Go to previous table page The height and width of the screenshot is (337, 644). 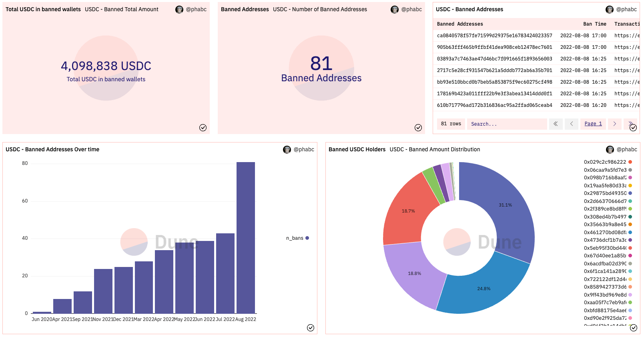pos(572,124)
